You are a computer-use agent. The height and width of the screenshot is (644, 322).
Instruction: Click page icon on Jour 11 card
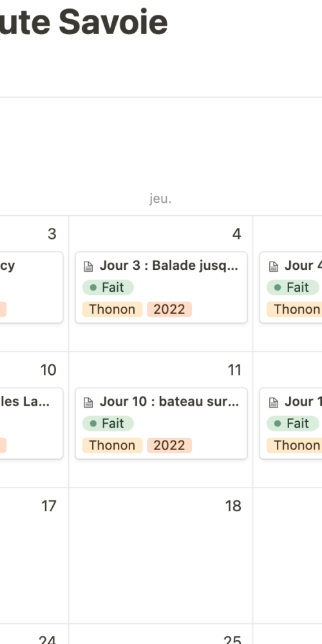tap(274, 402)
